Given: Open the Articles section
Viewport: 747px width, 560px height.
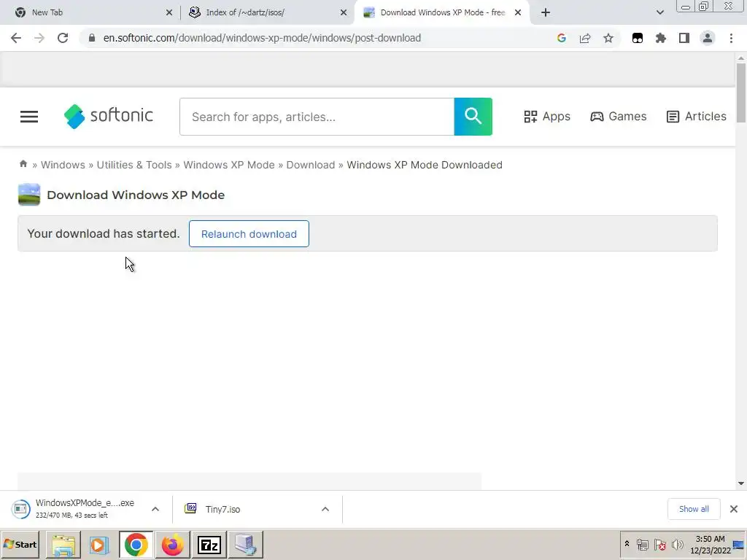Looking at the screenshot, I should tap(697, 116).
